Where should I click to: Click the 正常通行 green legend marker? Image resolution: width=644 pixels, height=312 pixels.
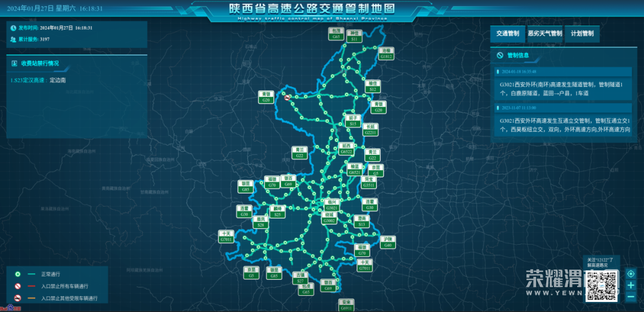(18, 274)
